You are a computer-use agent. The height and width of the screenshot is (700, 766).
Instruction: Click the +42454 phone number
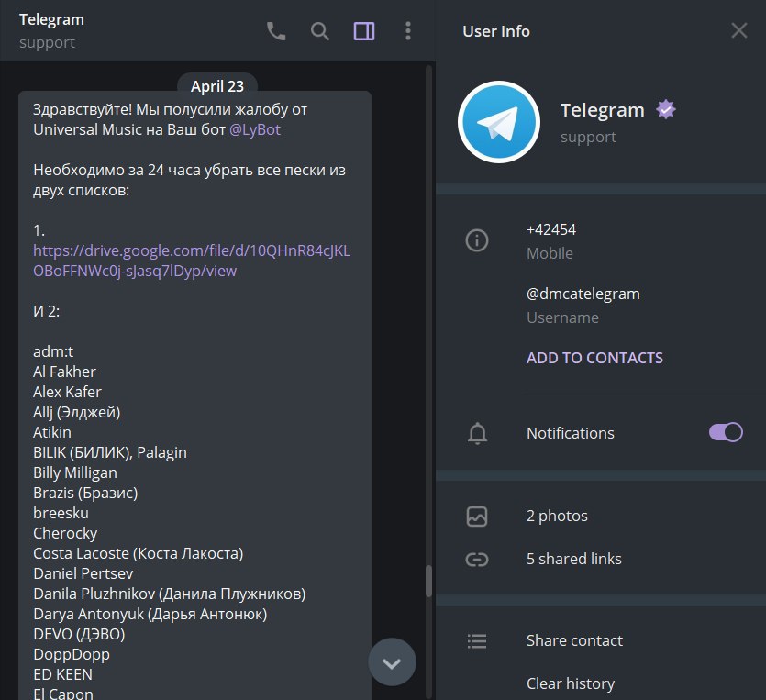click(x=551, y=229)
